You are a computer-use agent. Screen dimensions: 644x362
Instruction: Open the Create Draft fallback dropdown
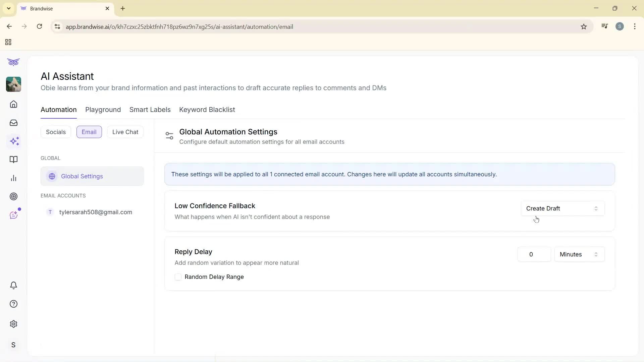click(562, 208)
